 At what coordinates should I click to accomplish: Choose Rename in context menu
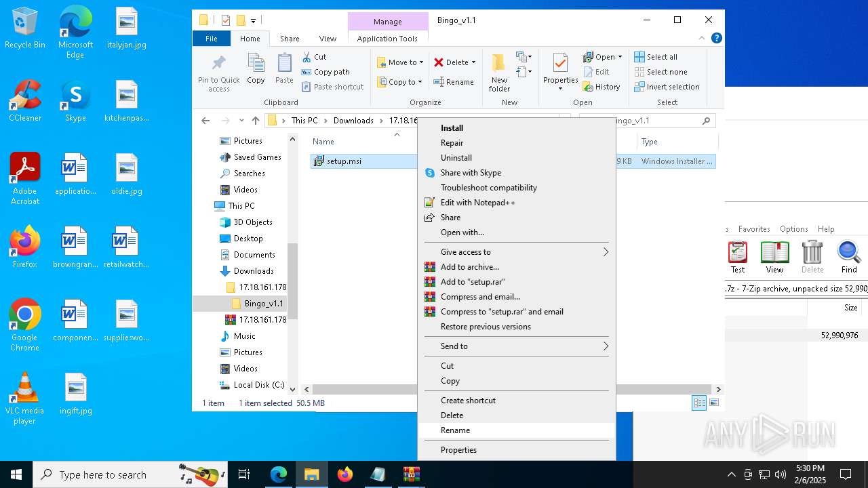click(x=516, y=430)
